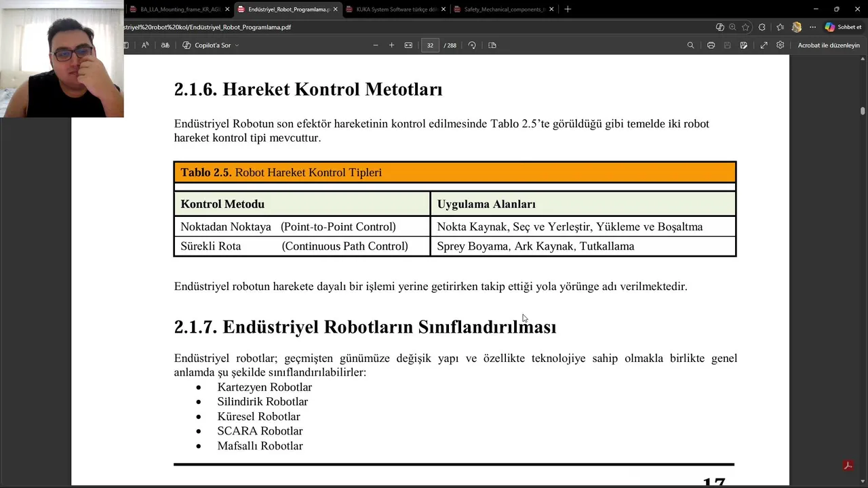The width and height of the screenshot is (868, 488).
Task: Open Copilot icon in address bar
Action: coord(719,27)
